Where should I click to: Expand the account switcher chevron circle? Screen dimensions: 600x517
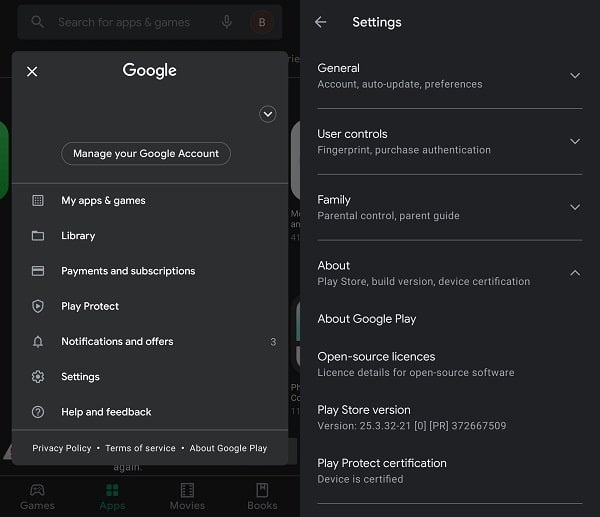tap(268, 114)
